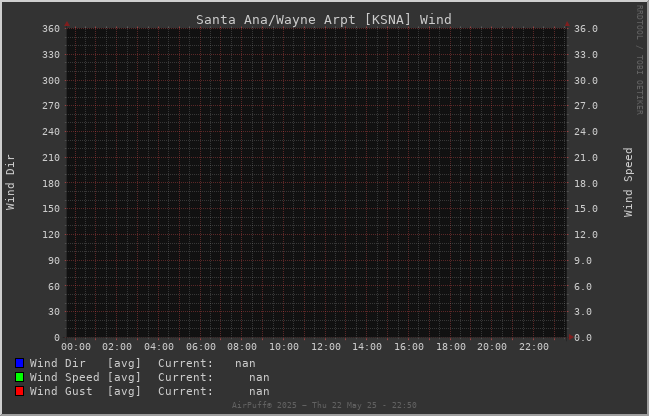Viewport: 649px width, 416px height.
Task: Click the 10:00 time axis label
Action: tap(284, 347)
